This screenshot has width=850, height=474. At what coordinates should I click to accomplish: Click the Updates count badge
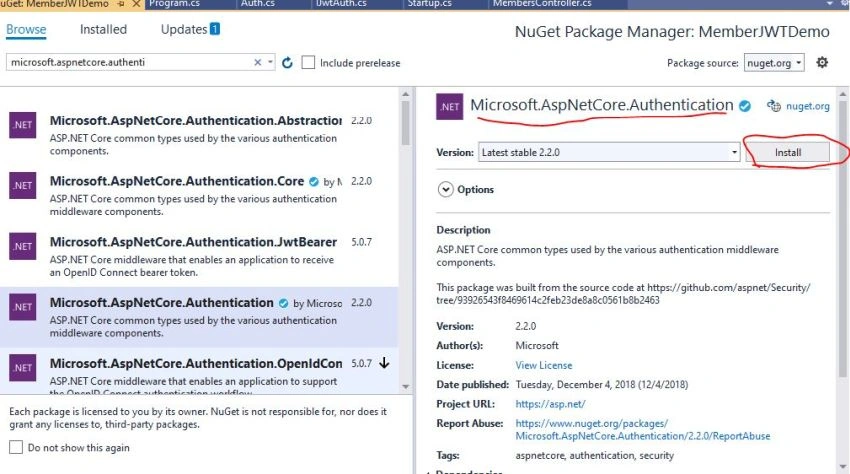click(x=215, y=29)
